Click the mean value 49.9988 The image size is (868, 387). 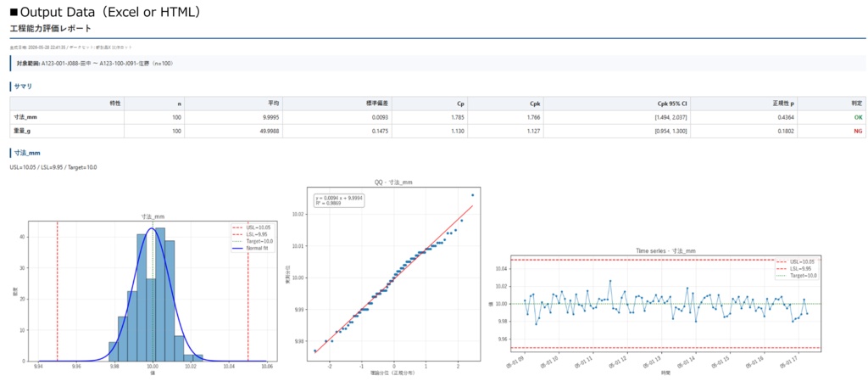[268, 131]
